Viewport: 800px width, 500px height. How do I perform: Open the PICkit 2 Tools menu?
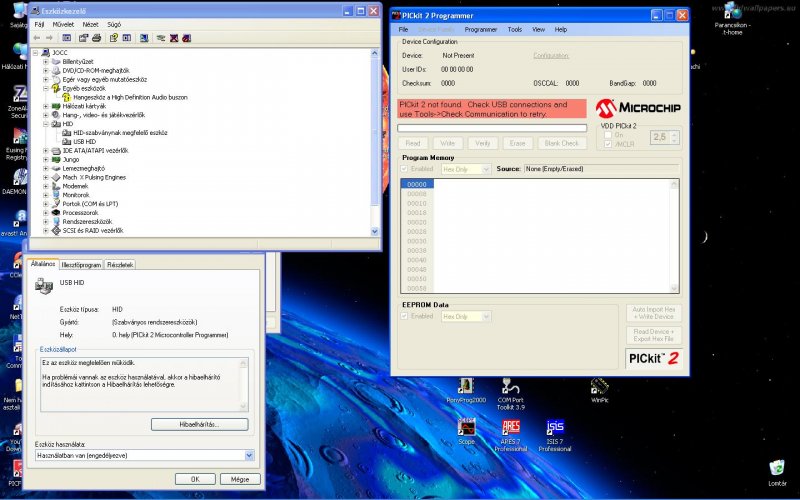pyautogui.click(x=515, y=30)
